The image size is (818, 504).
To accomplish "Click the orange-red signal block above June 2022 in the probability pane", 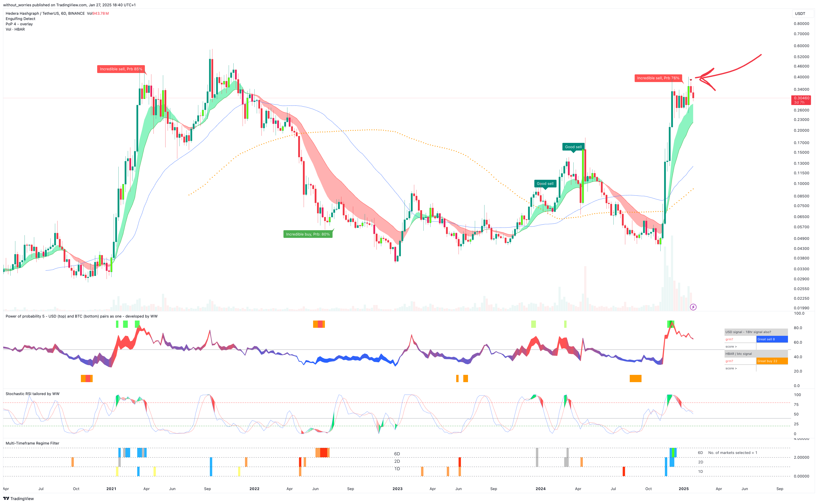I will tap(319, 324).
